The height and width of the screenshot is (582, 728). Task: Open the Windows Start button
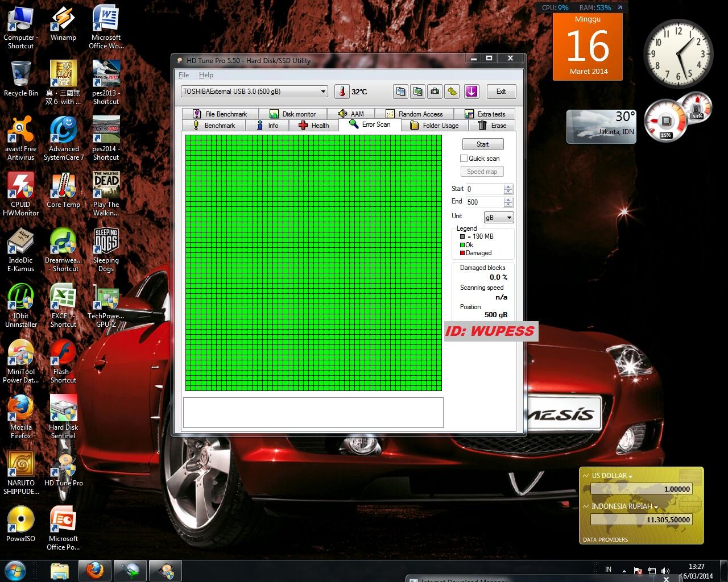pyautogui.click(x=15, y=570)
